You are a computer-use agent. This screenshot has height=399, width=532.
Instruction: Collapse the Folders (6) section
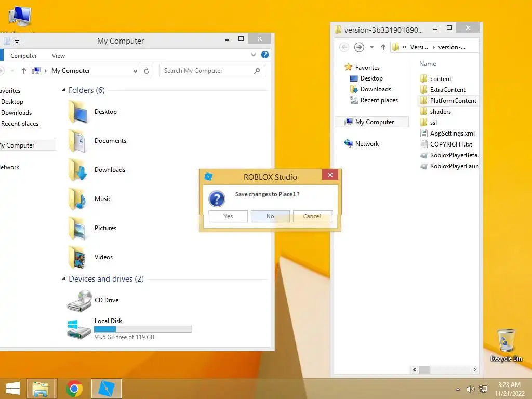click(x=63, y=90)
